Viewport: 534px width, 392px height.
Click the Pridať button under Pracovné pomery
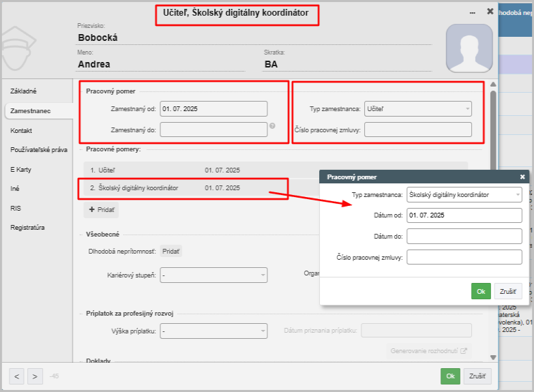tap(102, 210)
